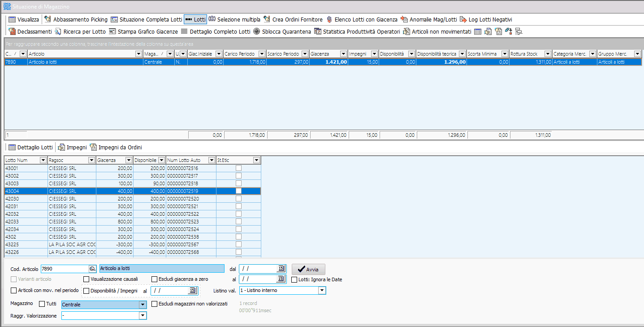Open Anomalie Mag/Lotti
The width and height of the screenshot is (644, 327).
428,20
